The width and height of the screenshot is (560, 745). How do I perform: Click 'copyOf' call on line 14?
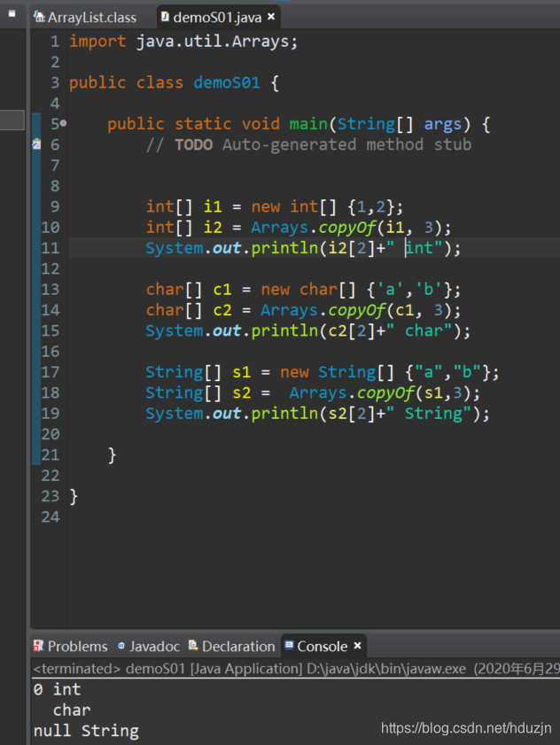click(356, 310)
